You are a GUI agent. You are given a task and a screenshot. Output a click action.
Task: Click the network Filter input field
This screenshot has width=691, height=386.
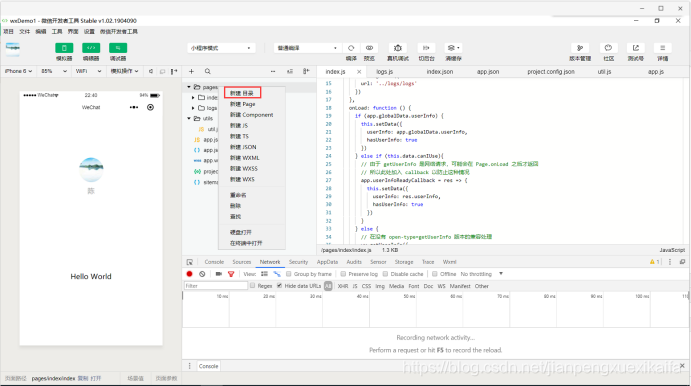coord(216,286)
